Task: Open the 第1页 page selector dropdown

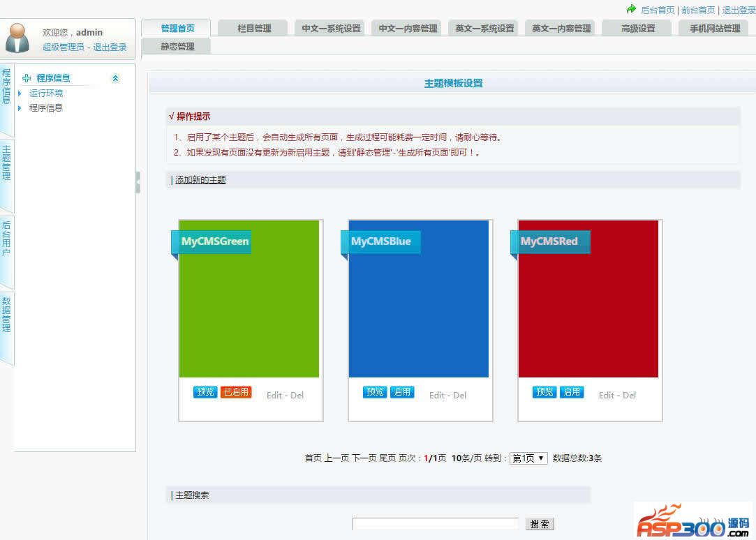Action: pos(528,458)
